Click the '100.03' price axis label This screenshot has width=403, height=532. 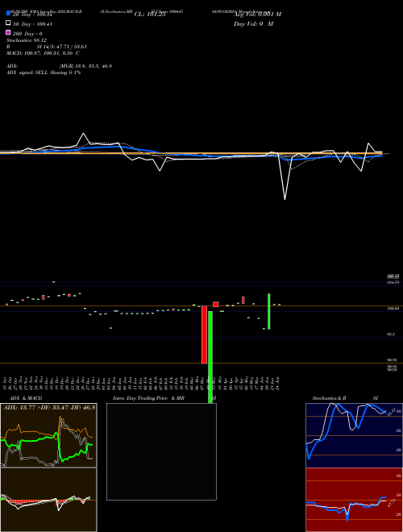coord(393,309)
